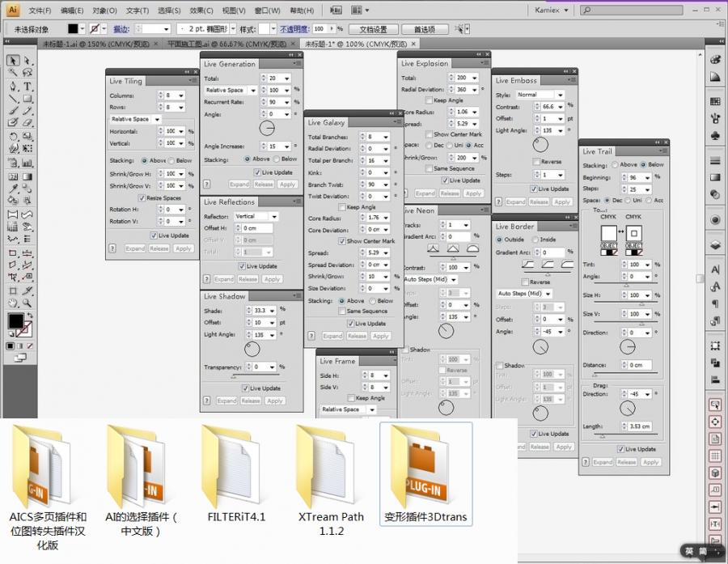Viewport: 728px width, 564px height.
Task: Switch to 平面施工图.ai document tab
Action: pos(226,44)
